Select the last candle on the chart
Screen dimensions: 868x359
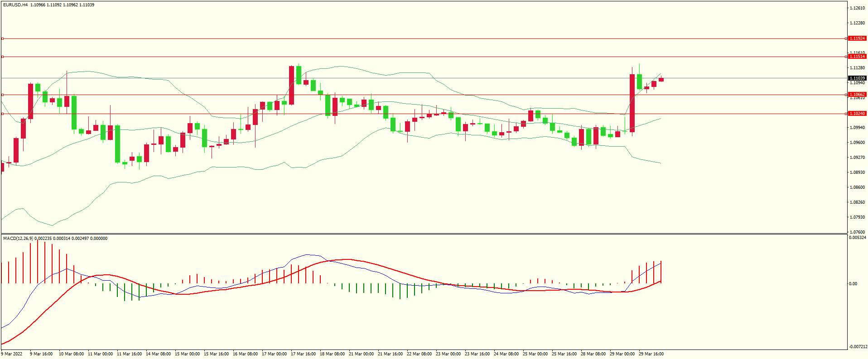pos(661,80)
